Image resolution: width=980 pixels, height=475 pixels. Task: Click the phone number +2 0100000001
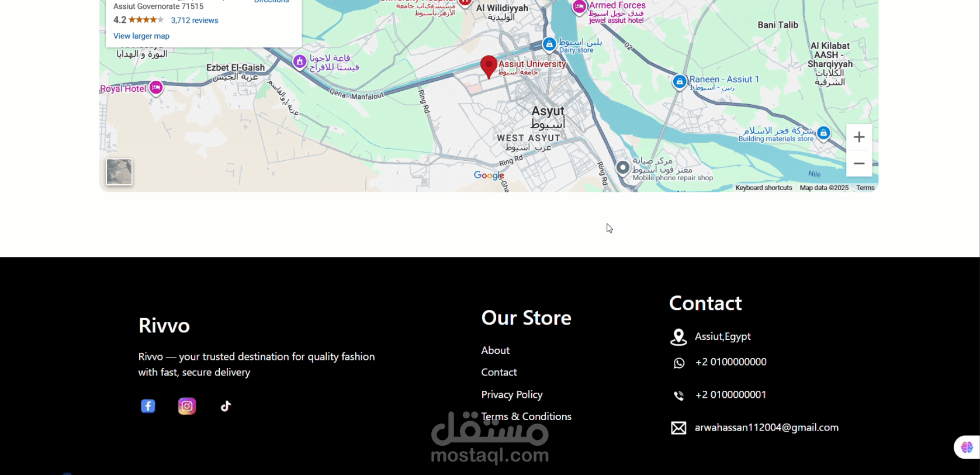[731, 395]
